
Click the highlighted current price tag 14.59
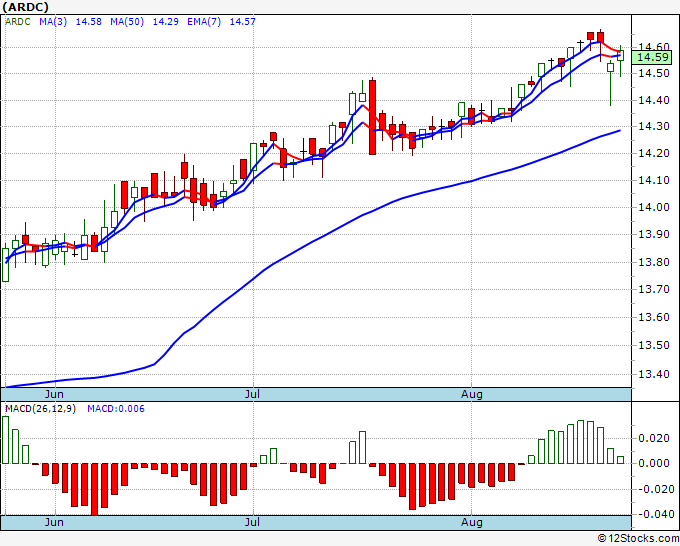click(x=653, y=57)
